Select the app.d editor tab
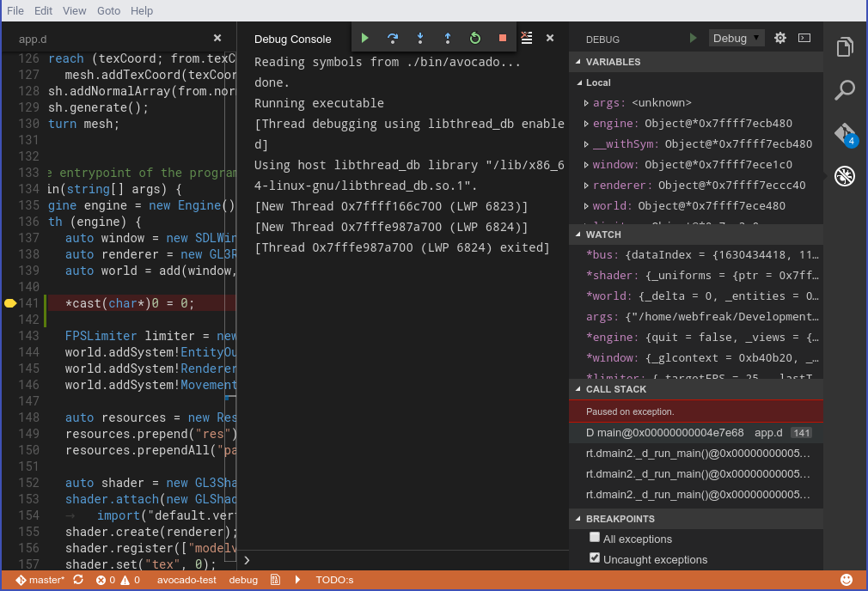The height and width of the screenshot is (591, 868). pyautogui.click(x=33, y=39)
